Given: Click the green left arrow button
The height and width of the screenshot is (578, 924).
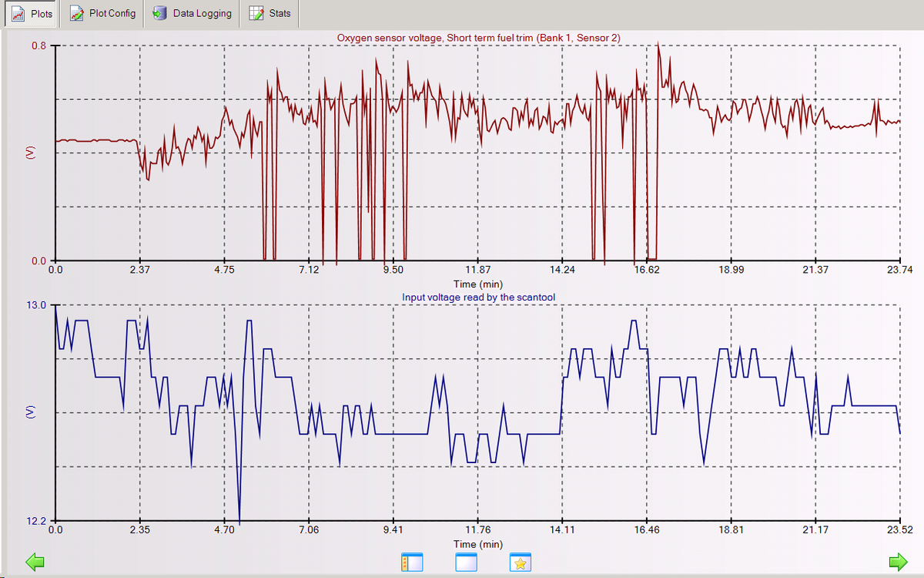Looking at the screenshot, I should click(35, 562).
